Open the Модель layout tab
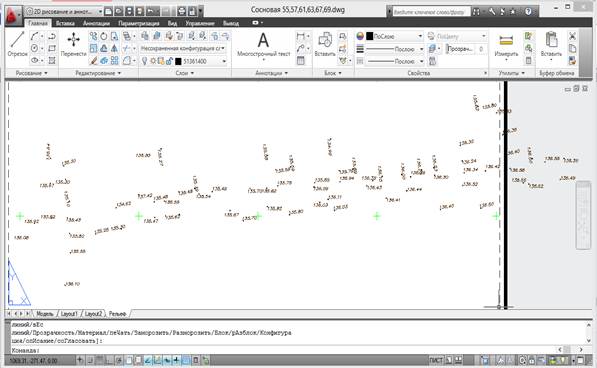This screenshot has height=368, width=597. (45, 314)
